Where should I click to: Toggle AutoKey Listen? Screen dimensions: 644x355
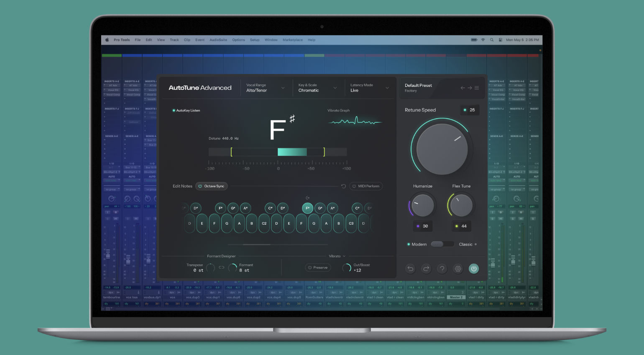tap(187, 111)
